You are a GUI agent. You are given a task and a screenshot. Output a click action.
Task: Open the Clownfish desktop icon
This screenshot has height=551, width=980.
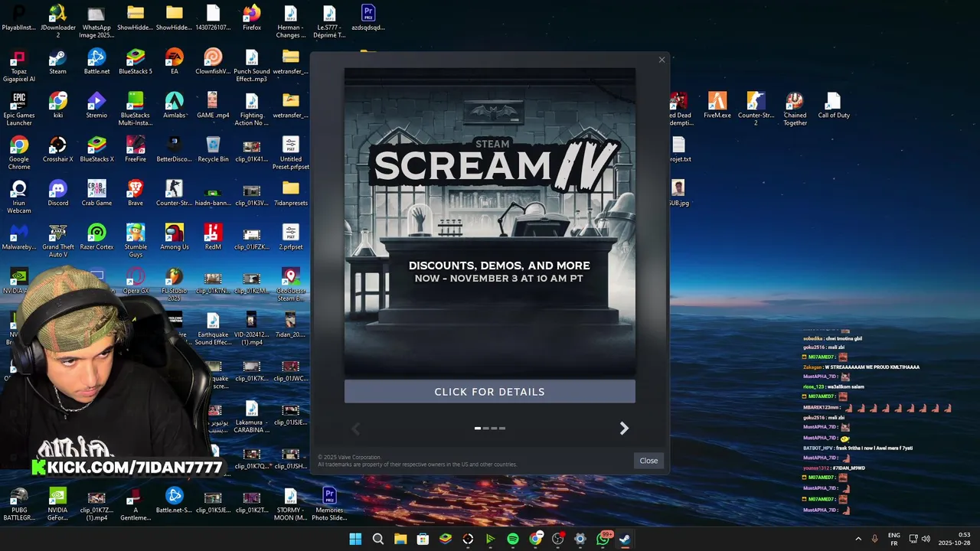coord(213,63)
